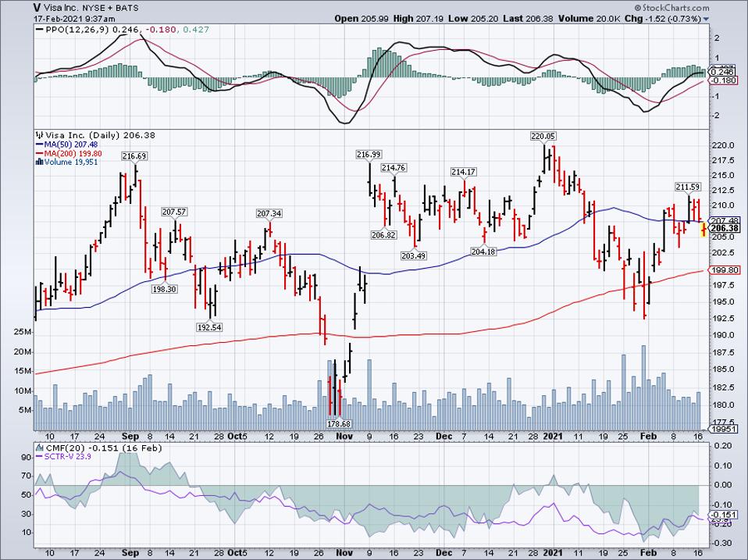Click the 25M volume axis label
Screen dimensions: 748x560
coord(24,332)
